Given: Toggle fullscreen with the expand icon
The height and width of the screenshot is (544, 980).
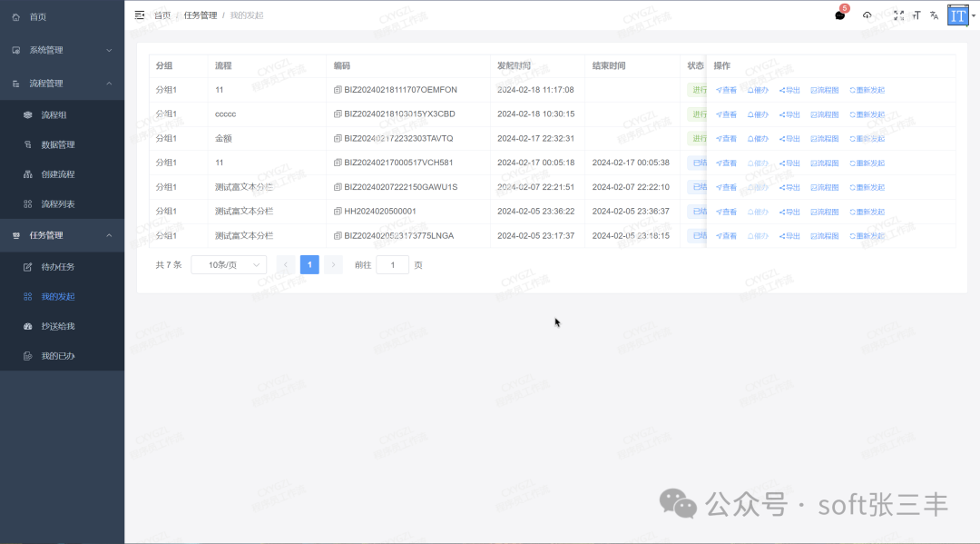Looking at the screenshot, I should 898,15.
